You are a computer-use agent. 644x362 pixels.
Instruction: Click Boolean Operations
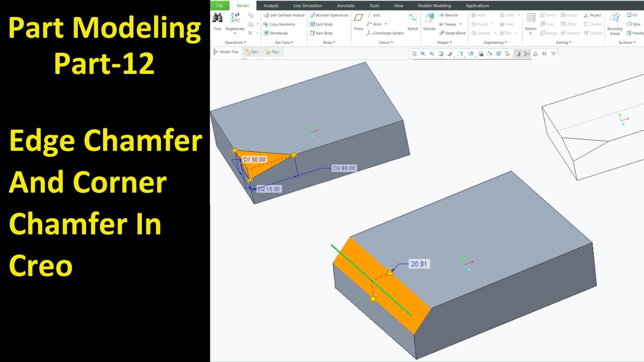[329, 15]
